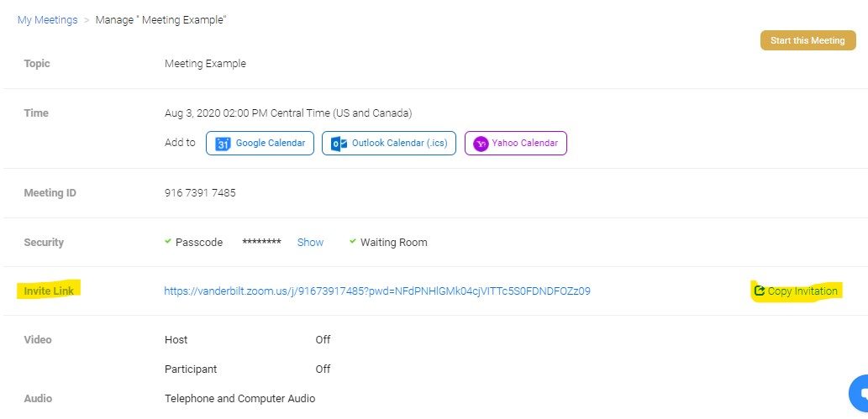The width and height of the screenshot is (868, 419).
Task: Click the Outlook Calendar icon
Action: [x=339, y=144]
